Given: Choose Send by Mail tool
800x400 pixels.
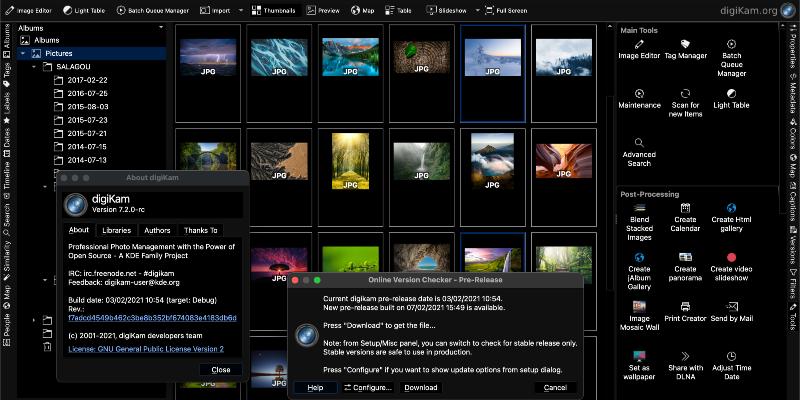Looking at the screenshot, I should [731, 311].
